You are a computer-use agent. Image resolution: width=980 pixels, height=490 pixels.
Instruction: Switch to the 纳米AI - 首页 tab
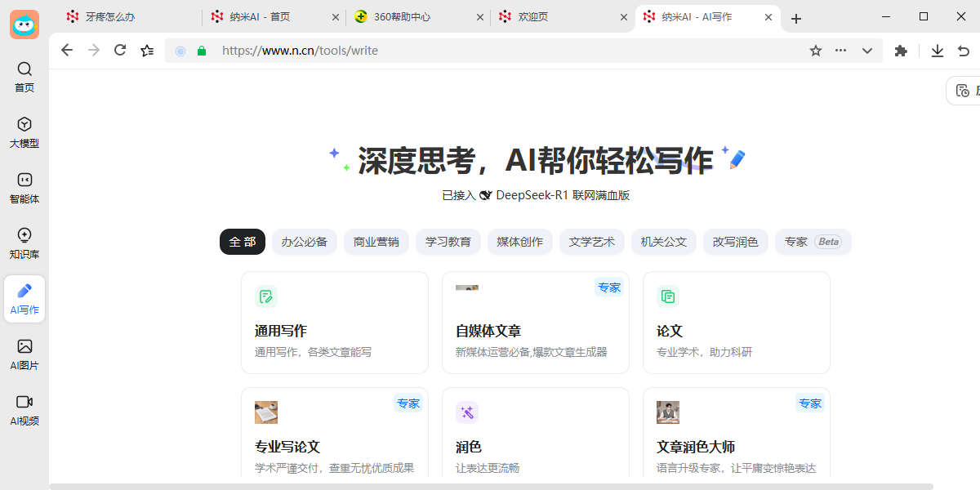click(274, 16)
